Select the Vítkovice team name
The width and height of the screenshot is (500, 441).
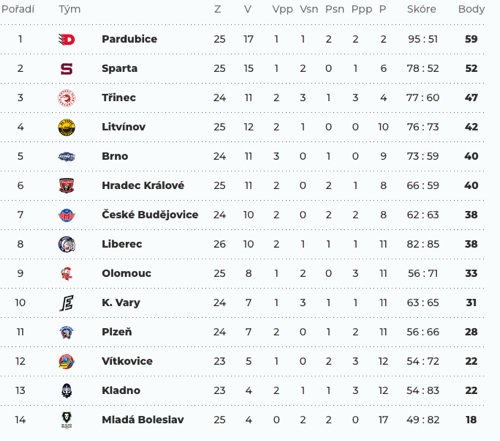coord(127,361)
